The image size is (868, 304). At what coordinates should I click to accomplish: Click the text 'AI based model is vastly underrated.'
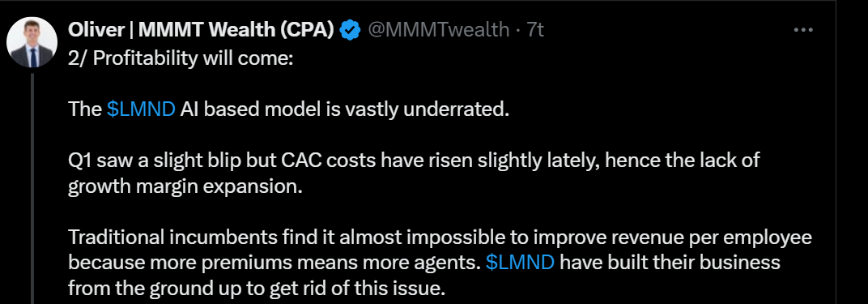tap(344, 109)
